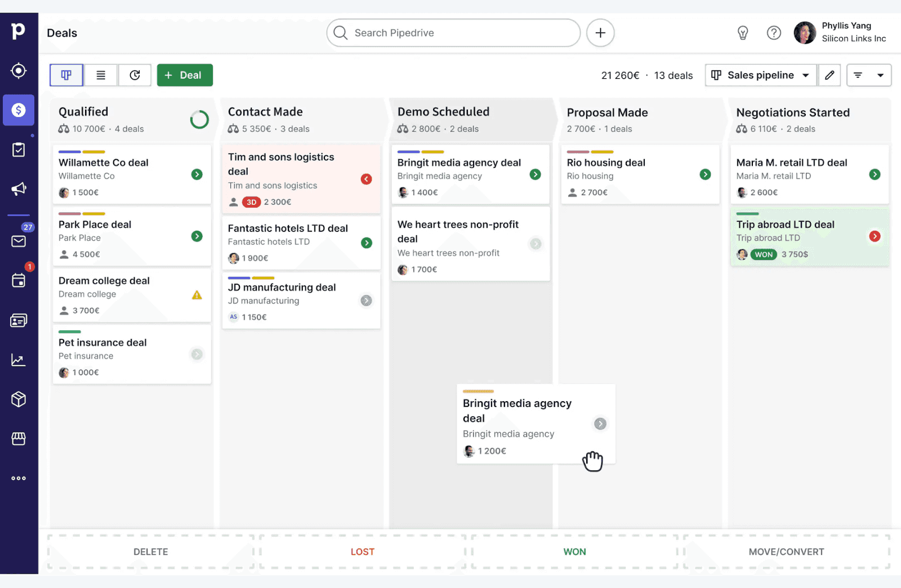
Task: Click the progress ring in the Qualified column
Action: (x=199, y=120)
